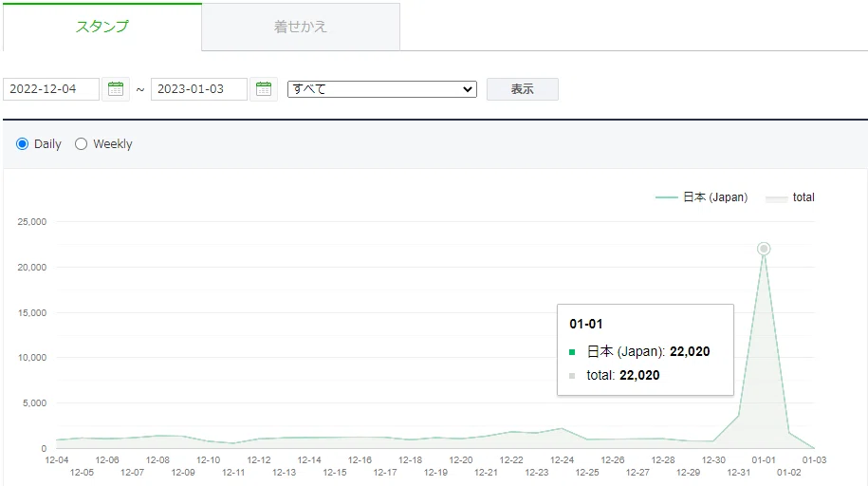This screenshot has height=486, width=868.
Task: Click the tooltip date heading 01-01
Action: click(585, 324)
